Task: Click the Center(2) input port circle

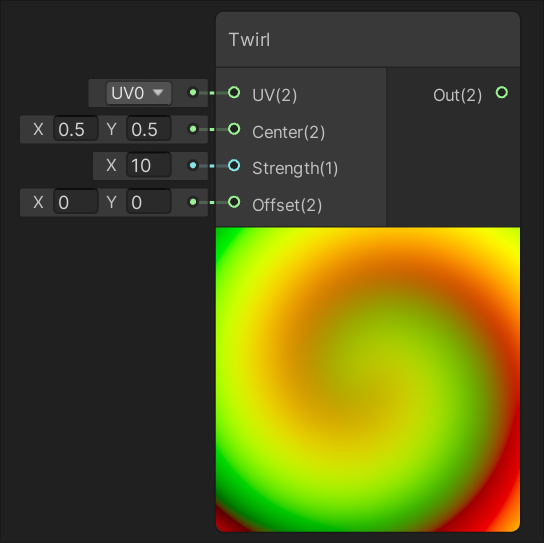Action: pos(234,129)
